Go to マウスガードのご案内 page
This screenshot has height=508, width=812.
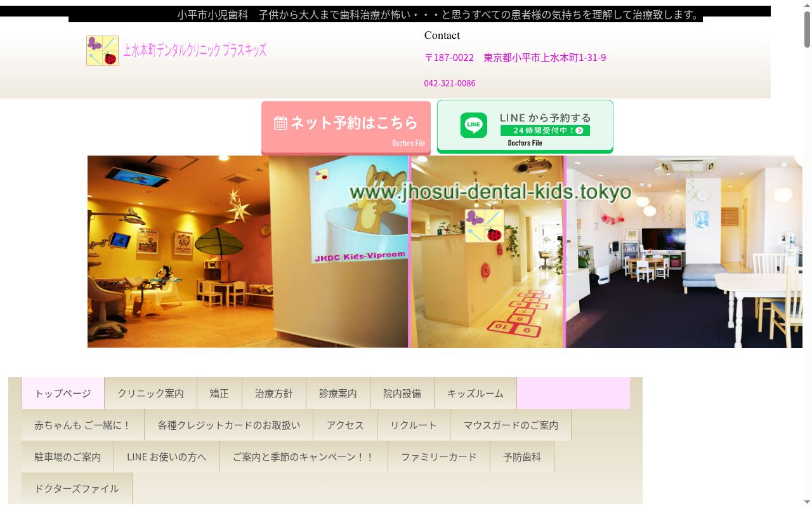(x=511, y=425)
